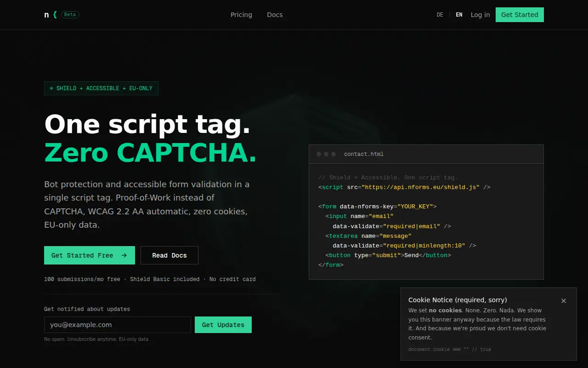Image resolution: width=588 pixels, height=368 pixels.
Task: Close the Cookie Notice banner
Action: (564, 301)
